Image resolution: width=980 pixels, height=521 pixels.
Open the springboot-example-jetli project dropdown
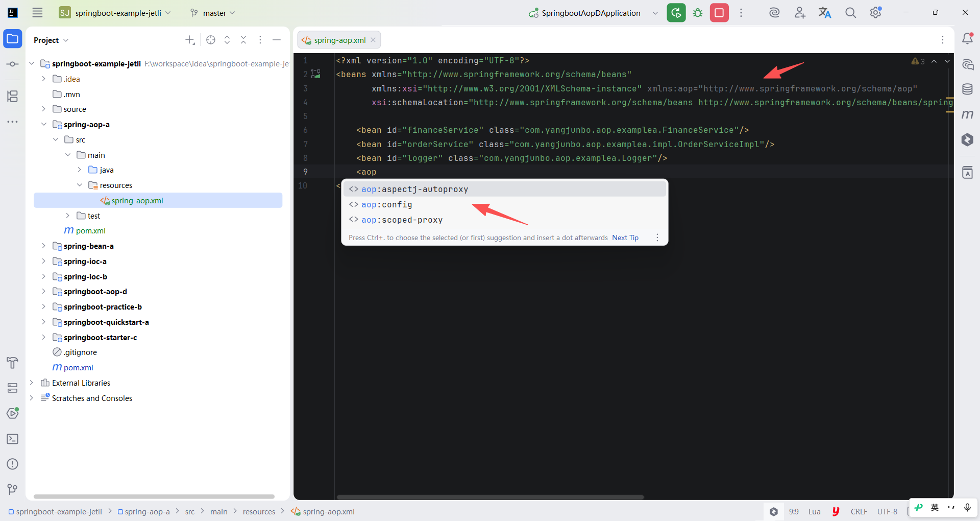coord(115,13)
